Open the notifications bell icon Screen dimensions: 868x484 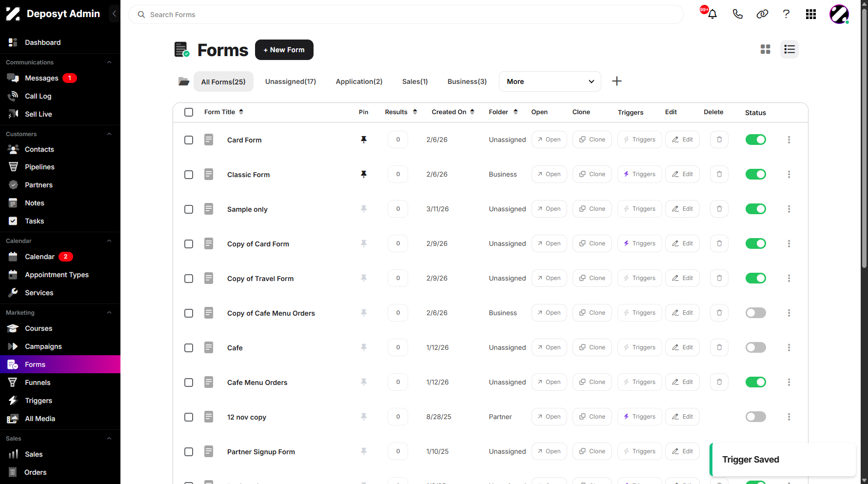point(712,14)
